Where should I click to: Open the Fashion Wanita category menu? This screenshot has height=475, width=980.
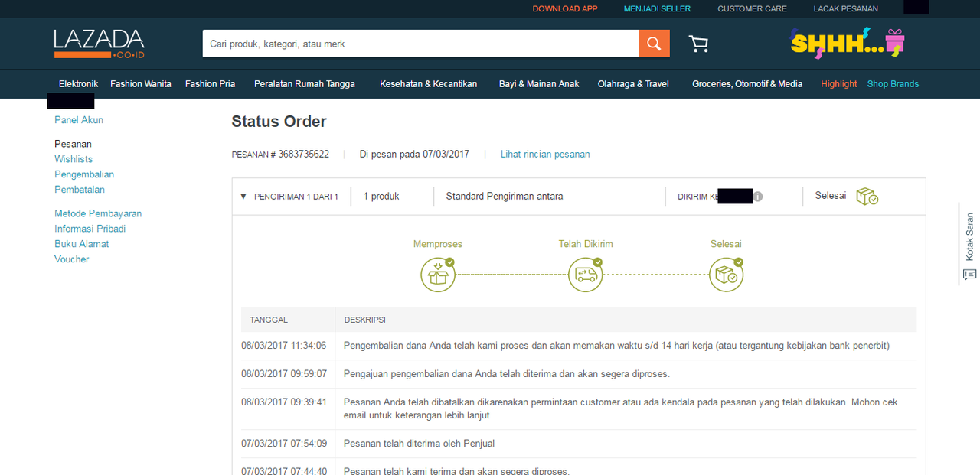pos(141,84)
